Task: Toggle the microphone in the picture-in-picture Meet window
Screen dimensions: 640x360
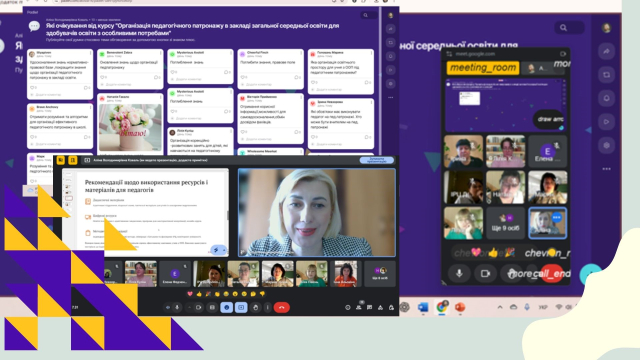Action: (459, 273)
